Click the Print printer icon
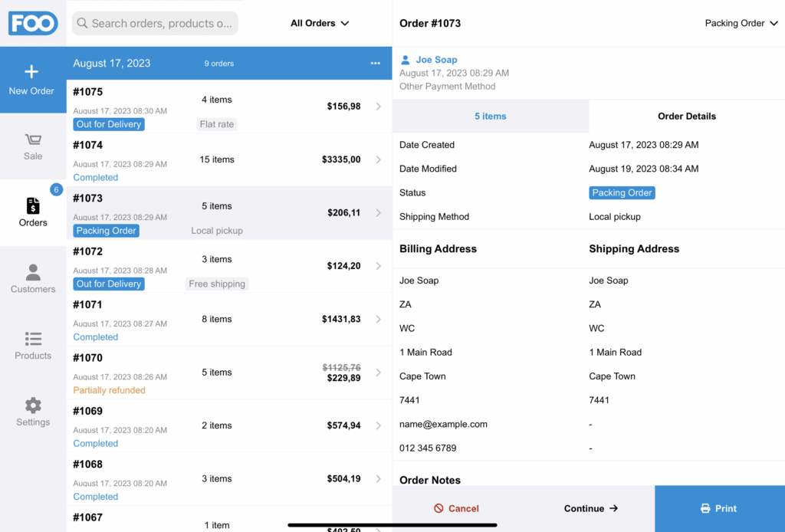Image resolution: width=785 pixels, height=532 pixels. point(704,508)
